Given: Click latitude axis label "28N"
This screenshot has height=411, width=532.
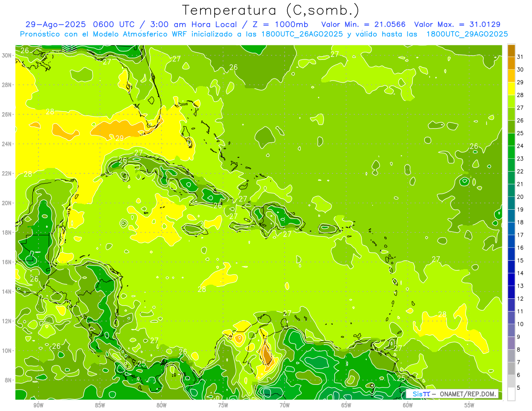Looking at the screenshot, I should click(x=8, y=85).
